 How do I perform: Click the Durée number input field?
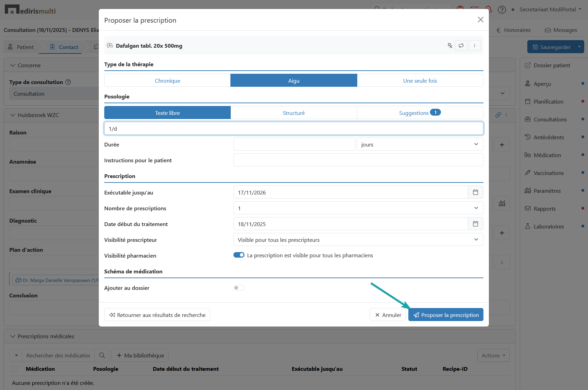[294, 144]
